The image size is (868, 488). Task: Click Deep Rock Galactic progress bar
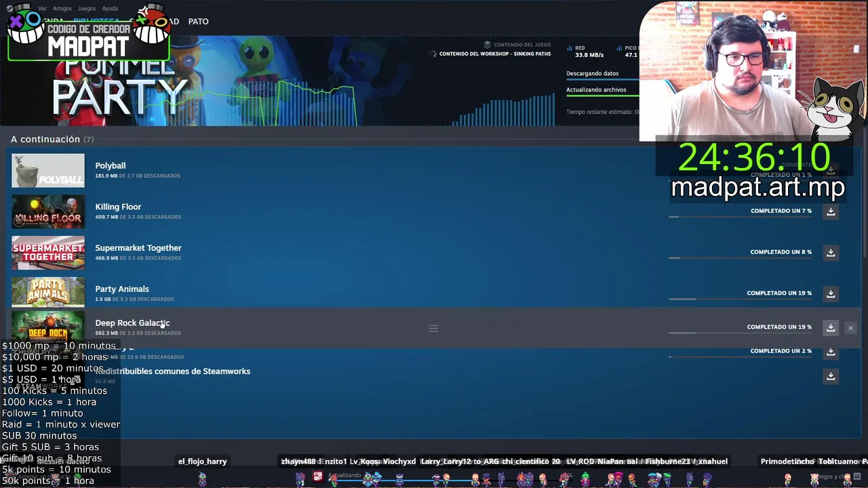pos(740,333)
